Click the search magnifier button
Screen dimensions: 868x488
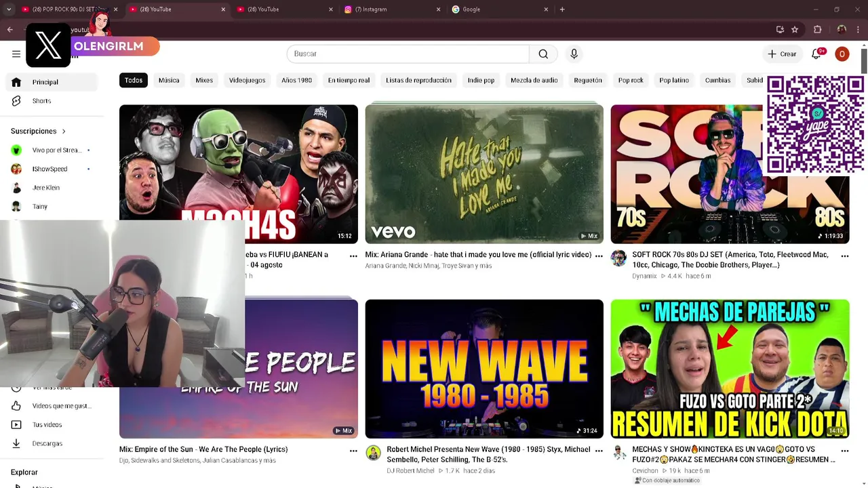(x=543, y=54)
